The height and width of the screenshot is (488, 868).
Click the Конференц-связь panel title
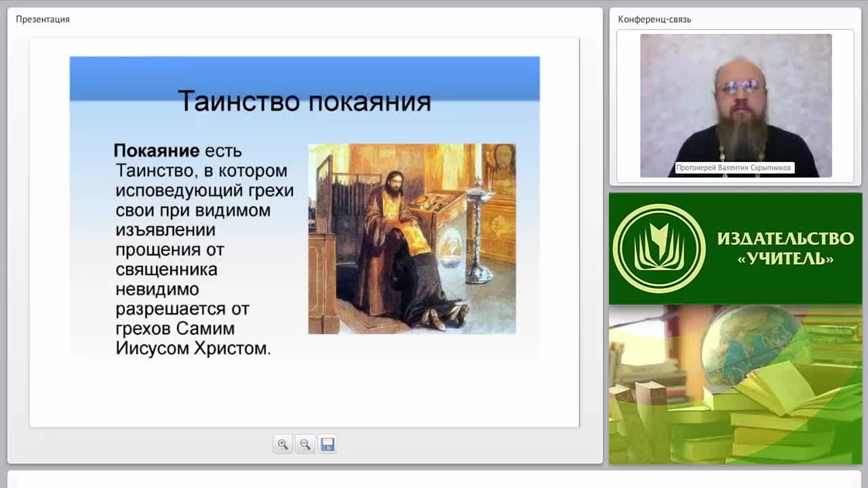pyautogui.click(x=654, y=19)
